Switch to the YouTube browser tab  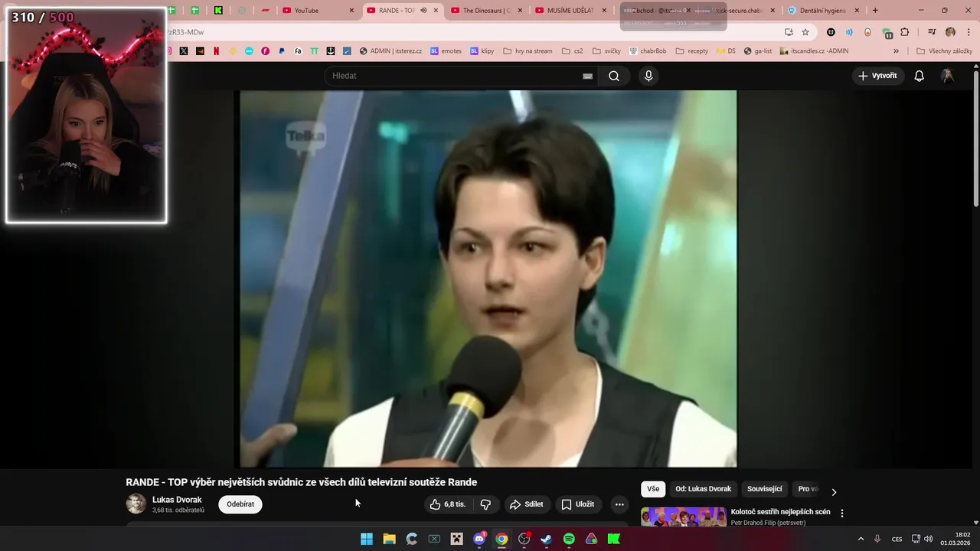point(318,11)
